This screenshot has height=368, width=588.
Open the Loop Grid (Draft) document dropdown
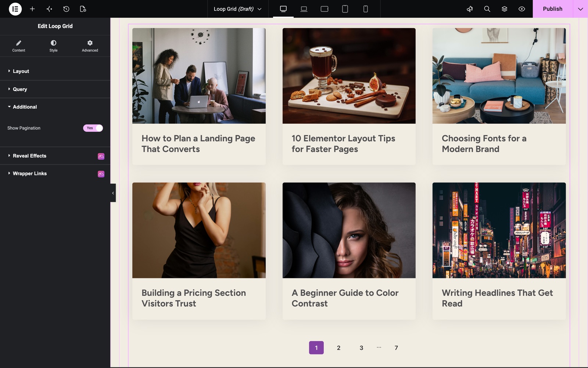click(238, 9)
